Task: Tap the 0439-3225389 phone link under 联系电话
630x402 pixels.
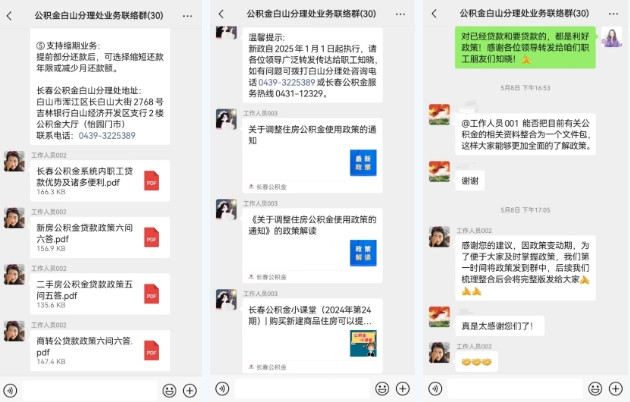Action: coord(107,136)
